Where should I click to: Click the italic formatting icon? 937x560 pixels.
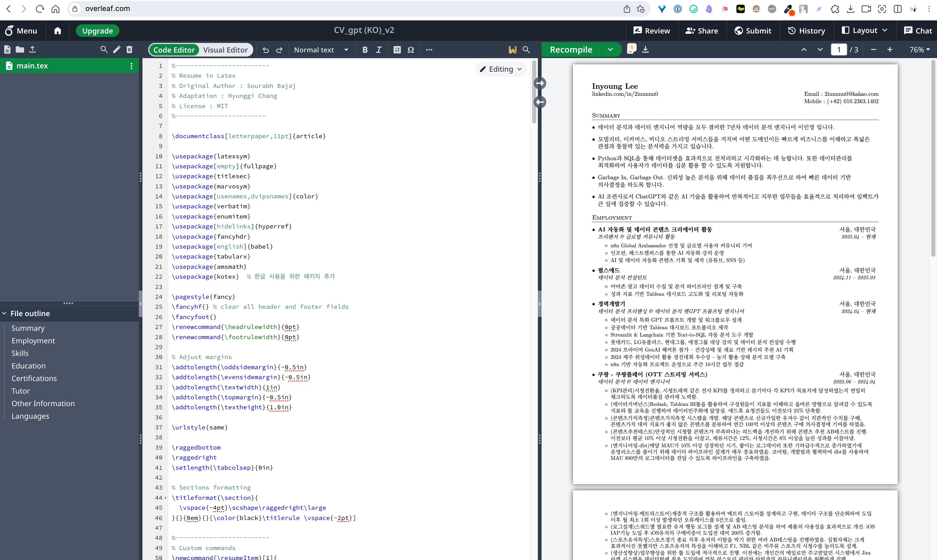[379, 50]
